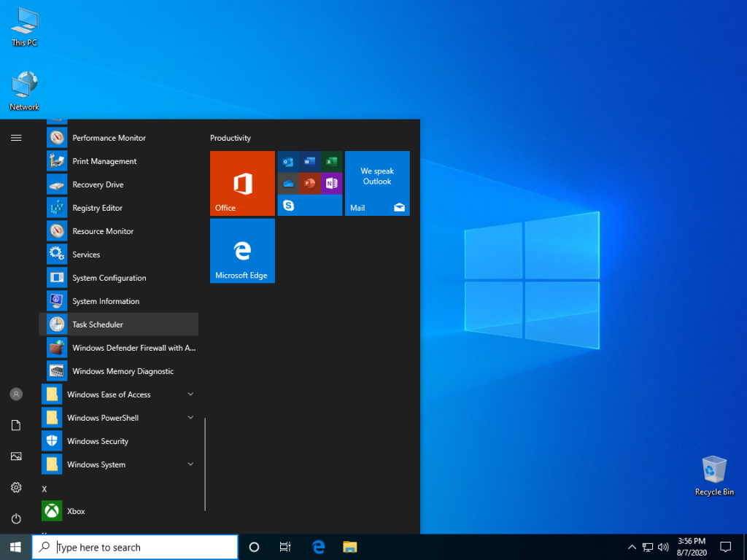Select This PC desktop icon
The height and width of the screenshot is (560, 747).
coord(24,27)
